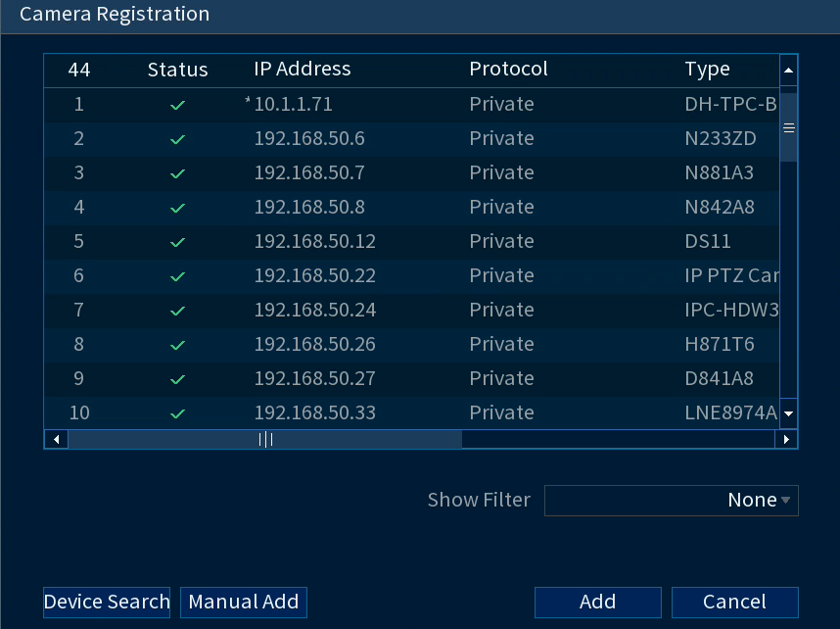Click the horizontal scrollbar thumb
This screenshot has width=840, height=629.
click(265, 440)
